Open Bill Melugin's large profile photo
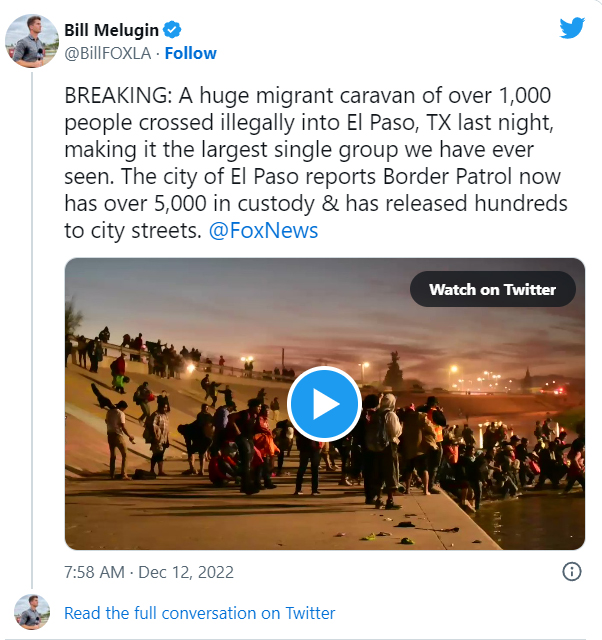 (32, 41)
